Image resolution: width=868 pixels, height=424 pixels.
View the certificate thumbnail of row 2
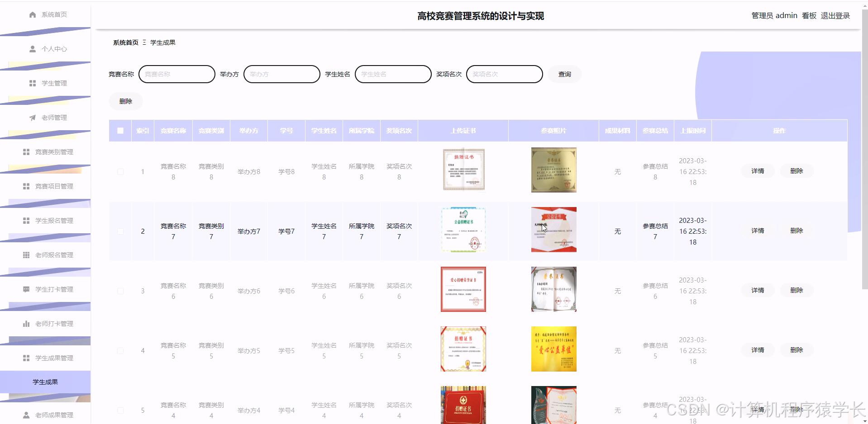pos(463,230)
